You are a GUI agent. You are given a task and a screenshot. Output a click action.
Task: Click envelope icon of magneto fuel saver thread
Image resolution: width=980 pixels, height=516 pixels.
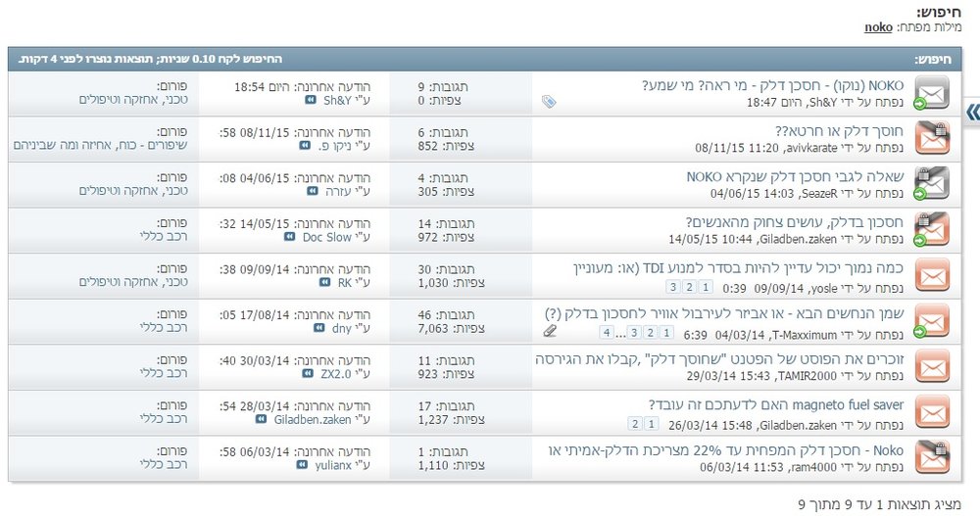click(x=932, y=412)
